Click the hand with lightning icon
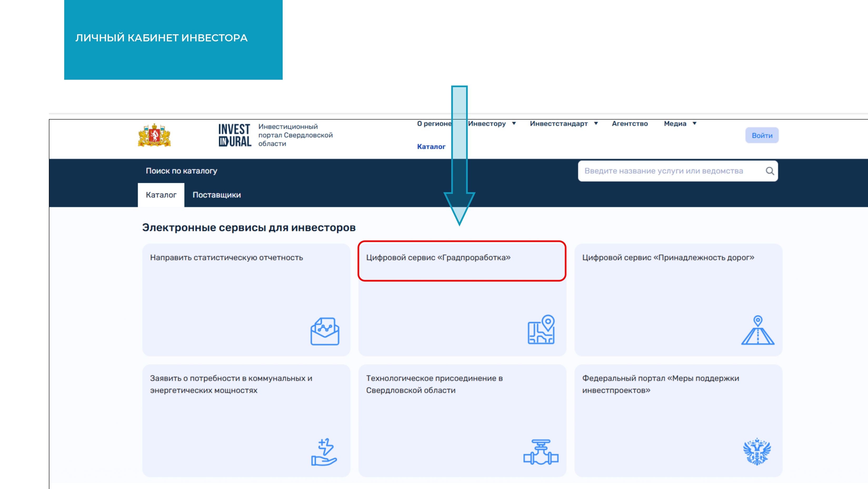 pyautogui.click(x=324, y=452)
